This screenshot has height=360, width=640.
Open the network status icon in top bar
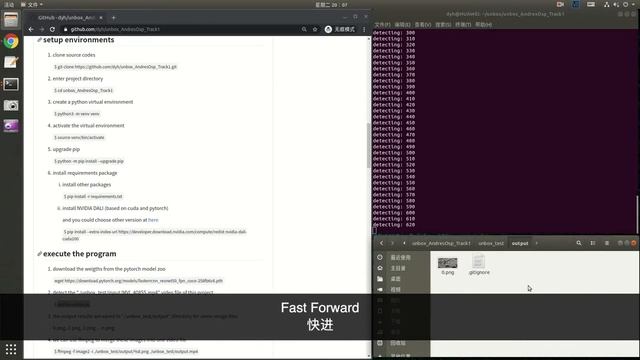point(607,4)
